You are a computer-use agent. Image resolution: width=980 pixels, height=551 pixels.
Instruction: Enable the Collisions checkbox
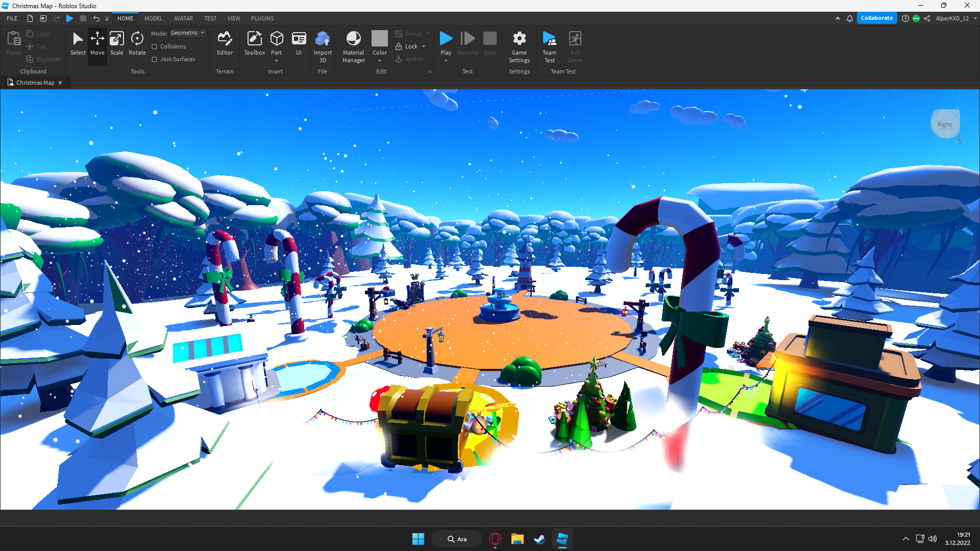click(154, 46)
